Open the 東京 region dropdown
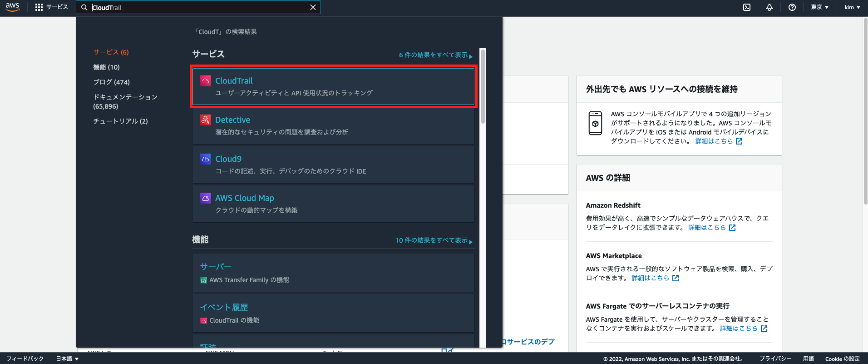This screenshot has width=868, height=364. [x=820, y=7]
